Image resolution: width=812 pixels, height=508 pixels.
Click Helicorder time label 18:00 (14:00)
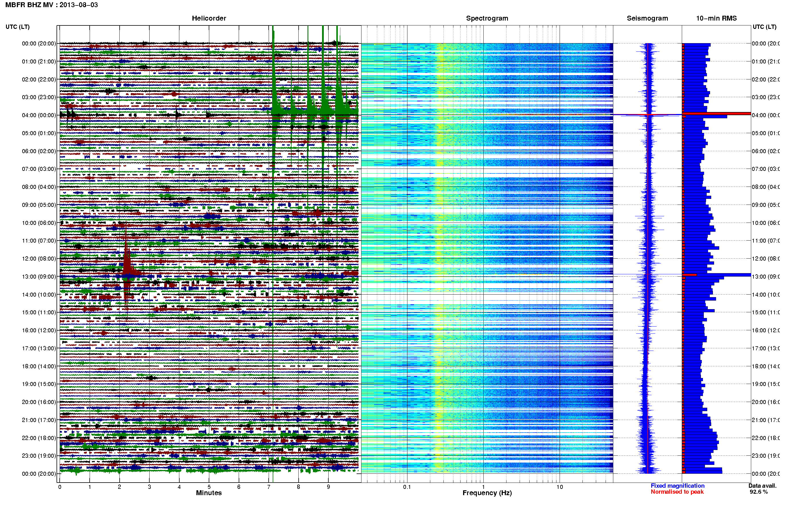click(39, 366)
